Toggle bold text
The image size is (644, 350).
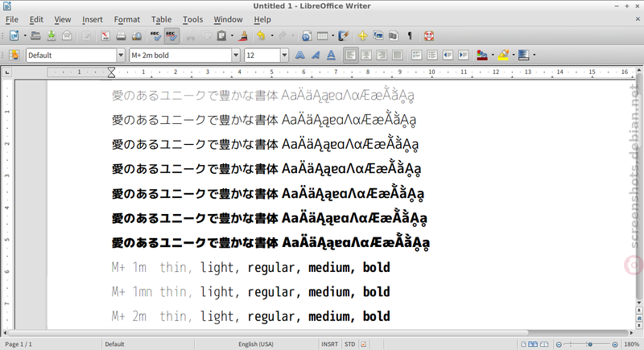pyautogui.click(x=300, y=55)
